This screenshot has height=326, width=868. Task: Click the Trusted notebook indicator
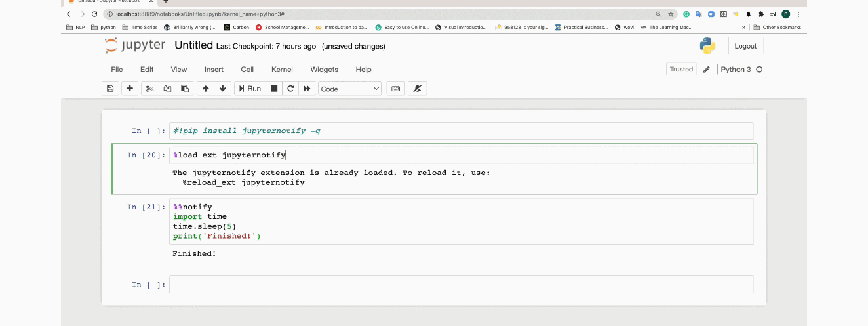pyautogui.click(x=681, y=70)
